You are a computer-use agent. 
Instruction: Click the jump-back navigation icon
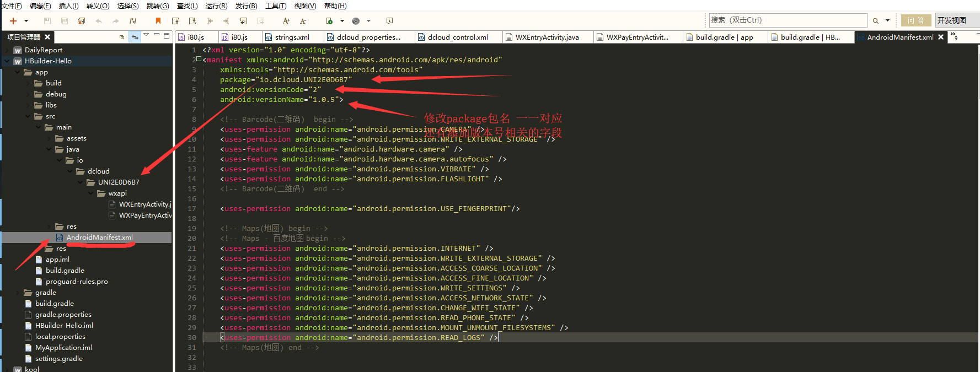[210, 21]
